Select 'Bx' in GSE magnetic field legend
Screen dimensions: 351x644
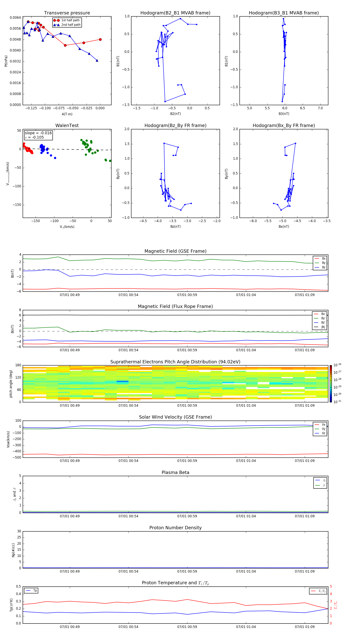[x=320, y=259]
